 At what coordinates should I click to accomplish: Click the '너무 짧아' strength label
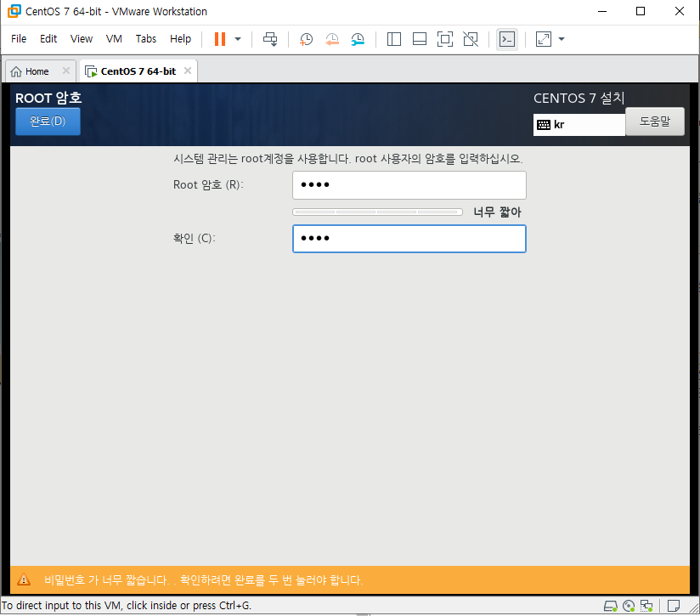pyautogui.click(x=497, y=212)
